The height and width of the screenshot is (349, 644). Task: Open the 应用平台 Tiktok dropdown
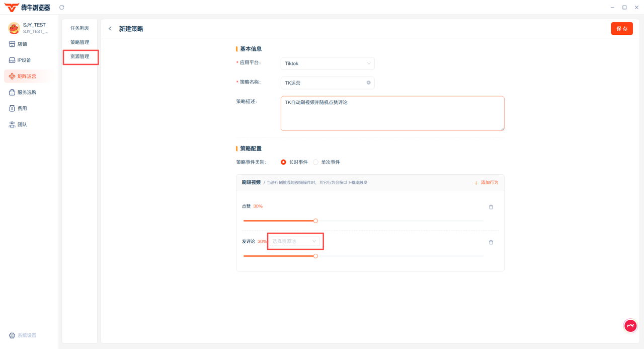pyautogui.click(x=327, y=63)
